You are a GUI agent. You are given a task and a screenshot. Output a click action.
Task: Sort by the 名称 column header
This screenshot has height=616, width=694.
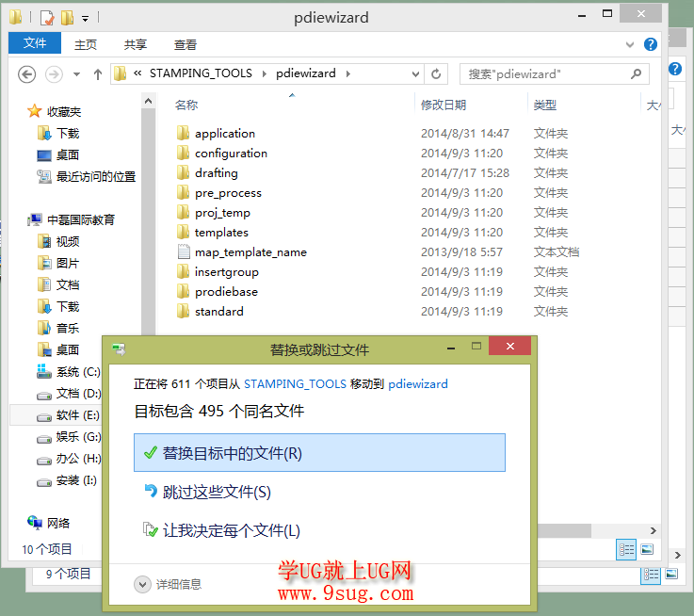click(x=186, y=105)
